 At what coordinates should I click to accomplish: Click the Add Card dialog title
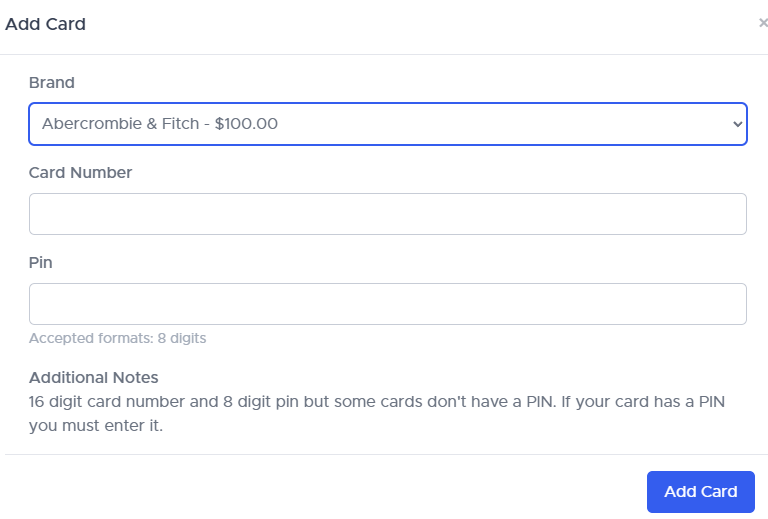pyautogui.click(x=46, y=24)
